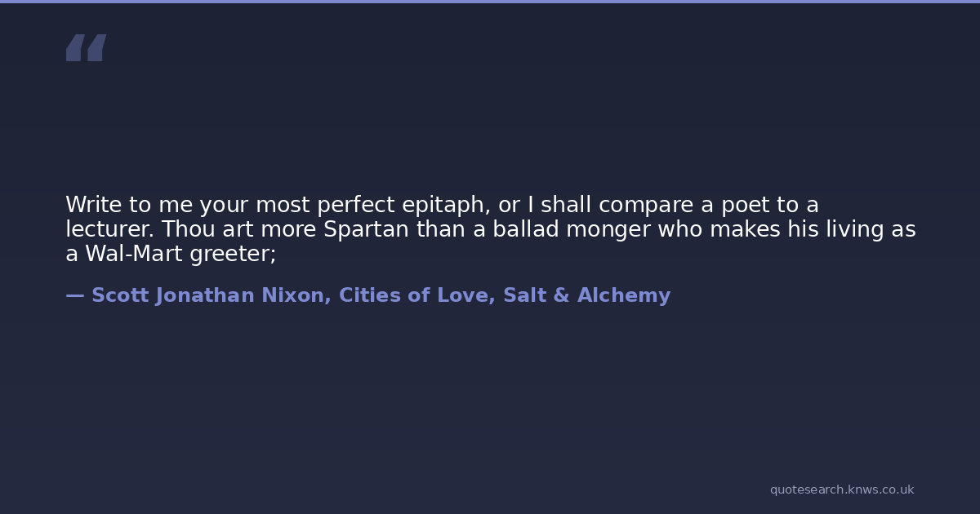Image resolution: width=980 pixels, height=514 pixels.
Task: Click the word "Spartan" in the quote
Action: (366, 229)
